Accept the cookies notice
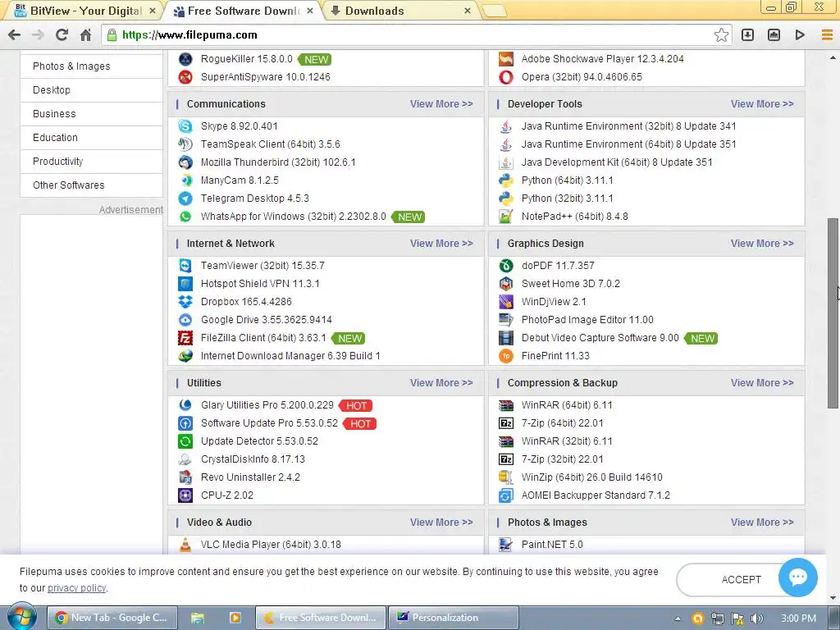 (741, 580)
